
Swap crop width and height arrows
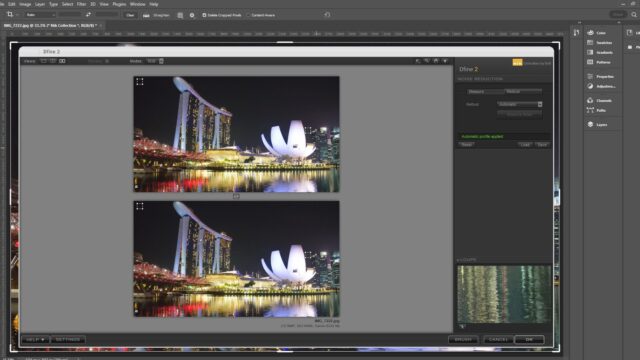point(88,15)
